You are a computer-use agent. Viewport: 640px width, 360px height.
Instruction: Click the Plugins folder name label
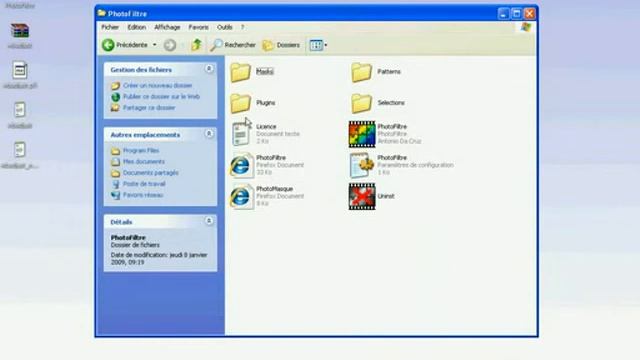point(266,103)
